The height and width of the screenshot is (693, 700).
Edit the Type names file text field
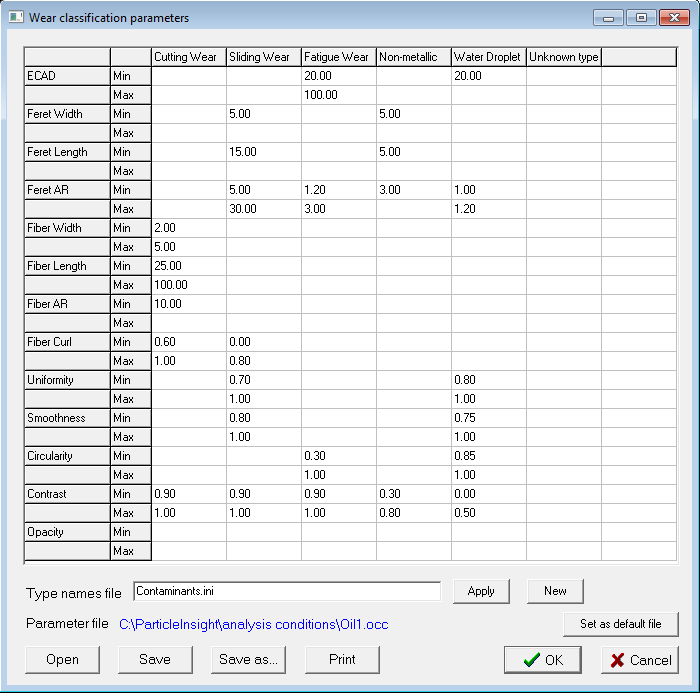pos(286,592)
